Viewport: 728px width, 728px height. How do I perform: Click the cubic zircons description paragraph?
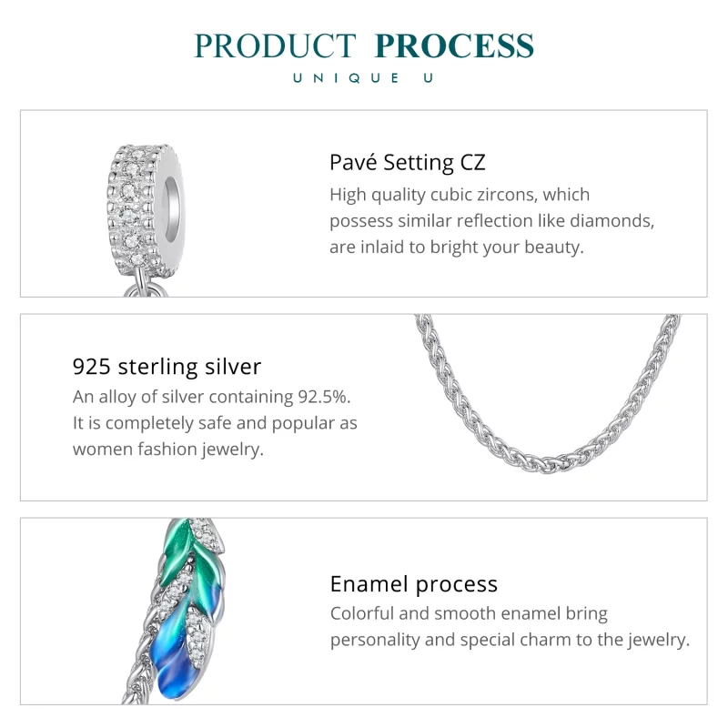pos(491,221)
